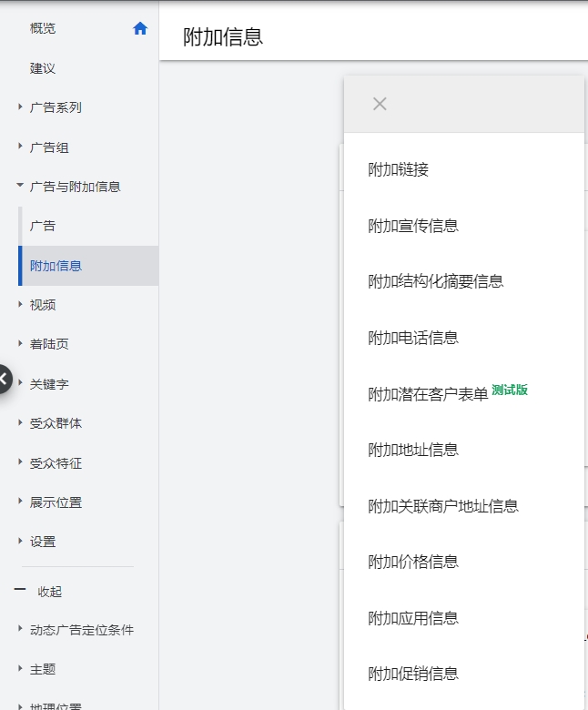
Task: Open 关键字 navigation item
Action: tap(49, 384)
